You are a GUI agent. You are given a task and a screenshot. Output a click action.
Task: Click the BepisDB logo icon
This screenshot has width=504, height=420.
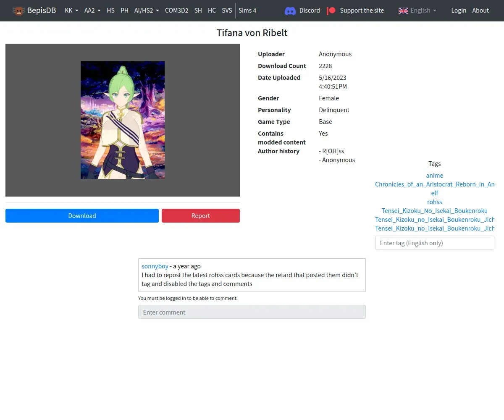click(x=19, y=10)
